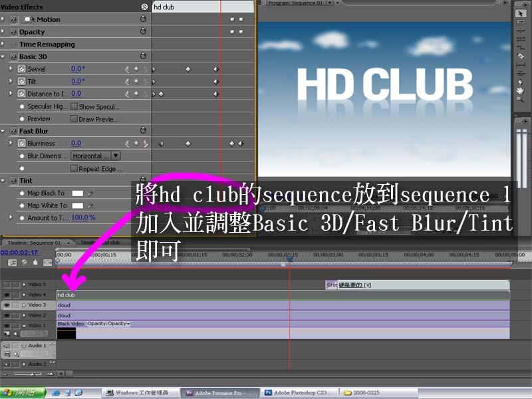Open the Blur Dimensions dropdown

(x=116, y=156)
